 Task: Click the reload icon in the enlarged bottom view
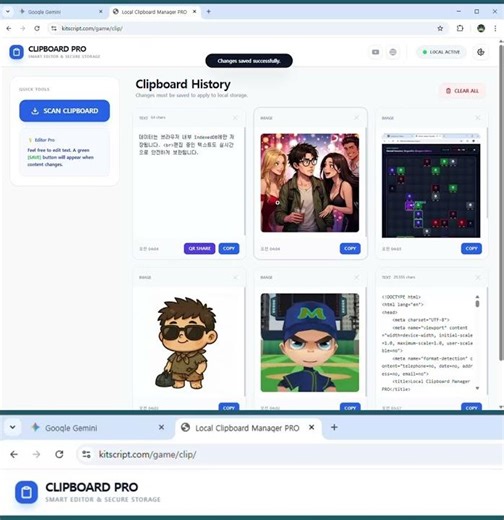tap(59, 454)
